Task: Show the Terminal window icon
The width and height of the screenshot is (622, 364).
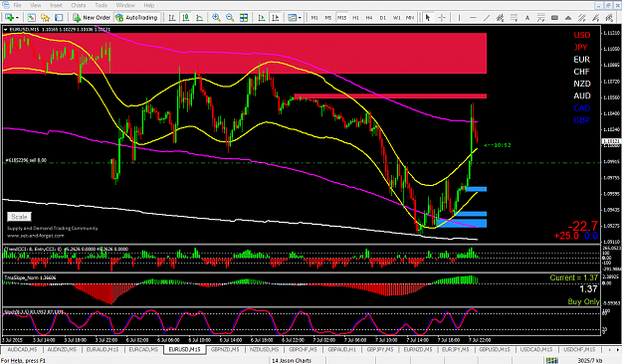Action: (59, 18)
